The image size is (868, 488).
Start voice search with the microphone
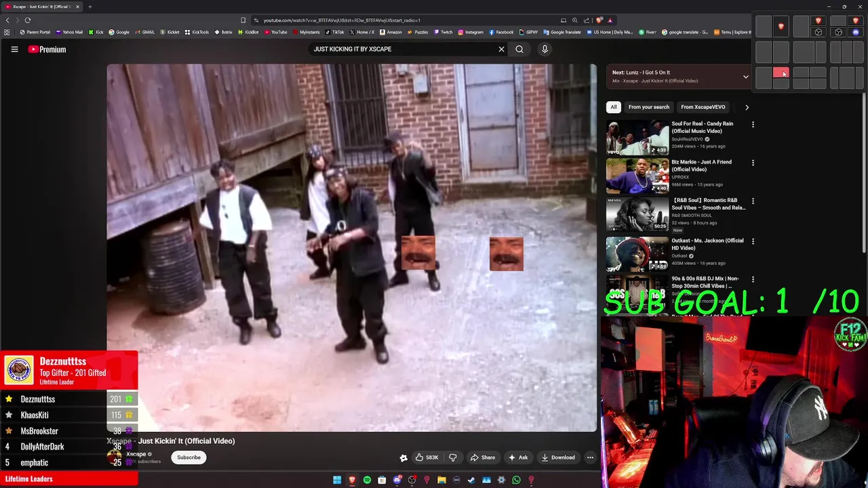coord(545,49)
